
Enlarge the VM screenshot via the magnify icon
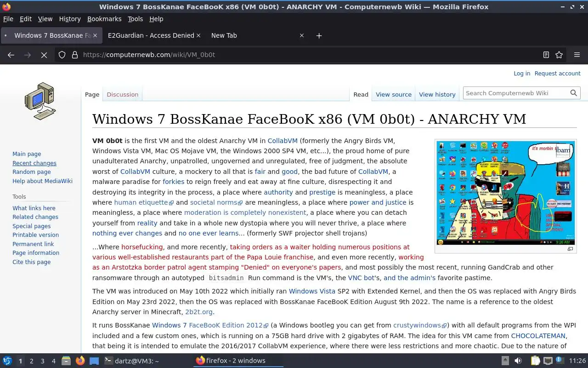[x=570, y=249]
